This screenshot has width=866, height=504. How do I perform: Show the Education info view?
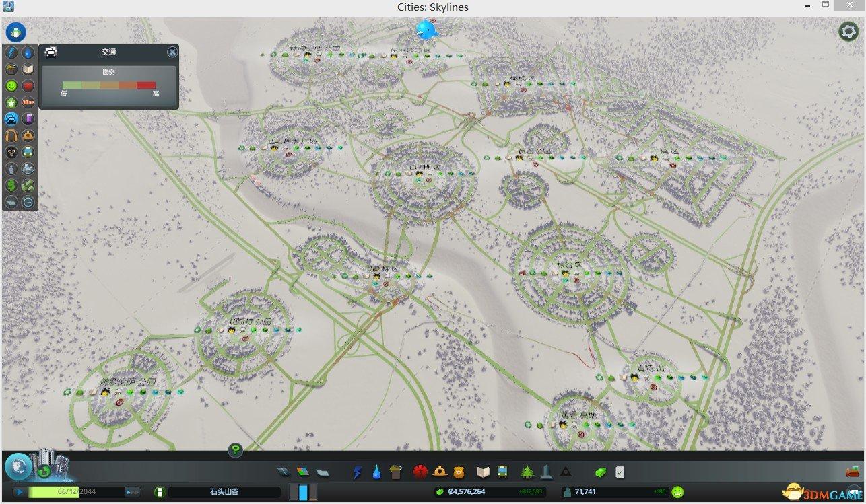click(28, 69)
